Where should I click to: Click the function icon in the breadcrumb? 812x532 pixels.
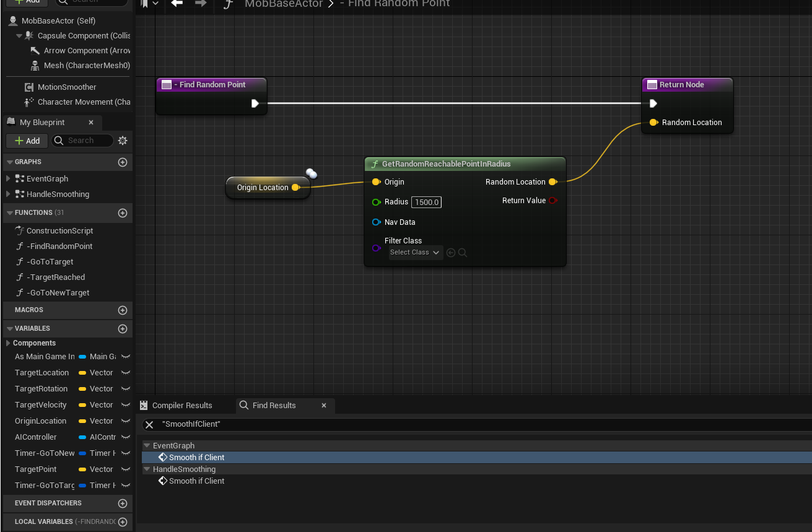229,4
